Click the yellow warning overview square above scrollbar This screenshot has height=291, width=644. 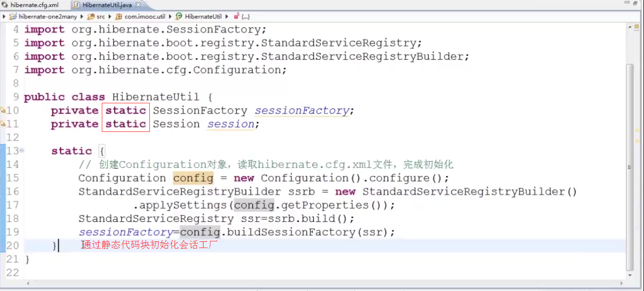636,27
